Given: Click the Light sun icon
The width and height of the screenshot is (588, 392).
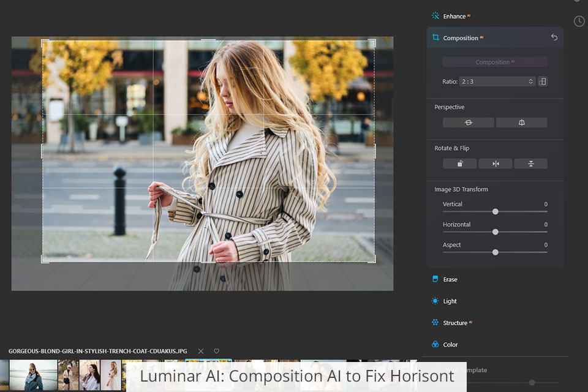Looking at the screenshot, I should click(435, 301).
